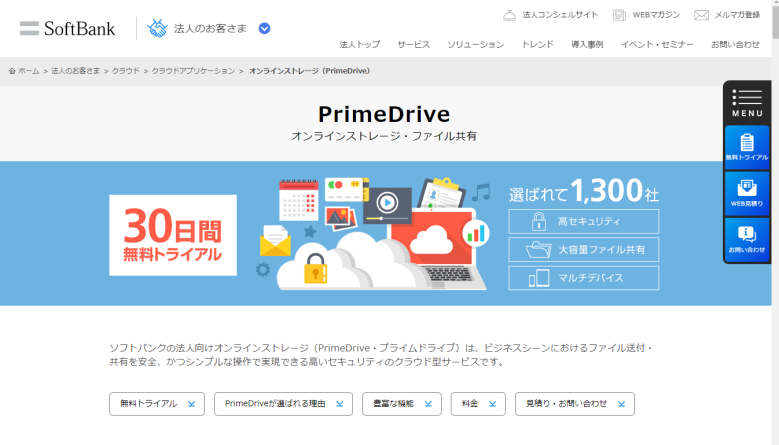The width and height of the screenshot is (779, 445).
Task: Click the folder icon in 大容量ファイル共有
Action: [539, 249]
